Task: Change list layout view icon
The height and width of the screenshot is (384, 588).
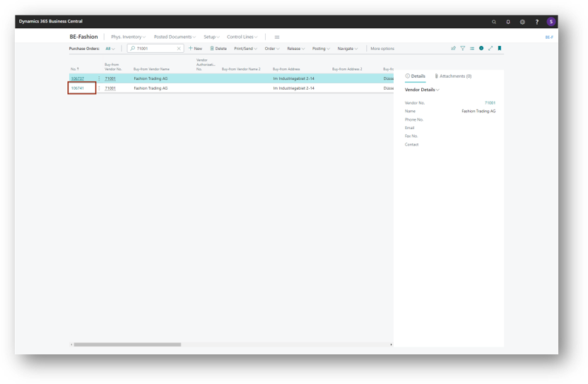Action: coord(472,48)
